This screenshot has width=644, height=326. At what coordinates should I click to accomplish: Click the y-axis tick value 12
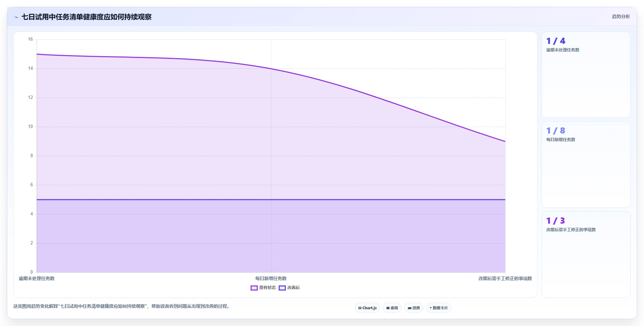click(x=30, y=98)
